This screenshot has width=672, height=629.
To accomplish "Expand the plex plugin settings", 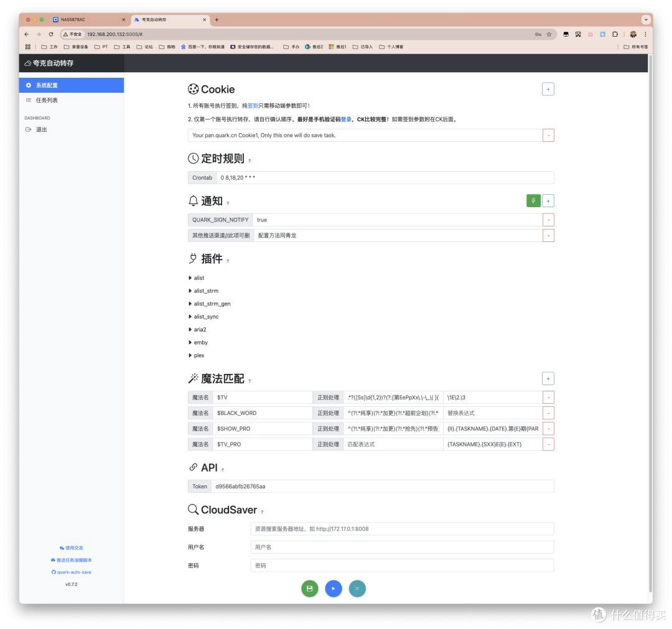I will (x=196, y=355).
